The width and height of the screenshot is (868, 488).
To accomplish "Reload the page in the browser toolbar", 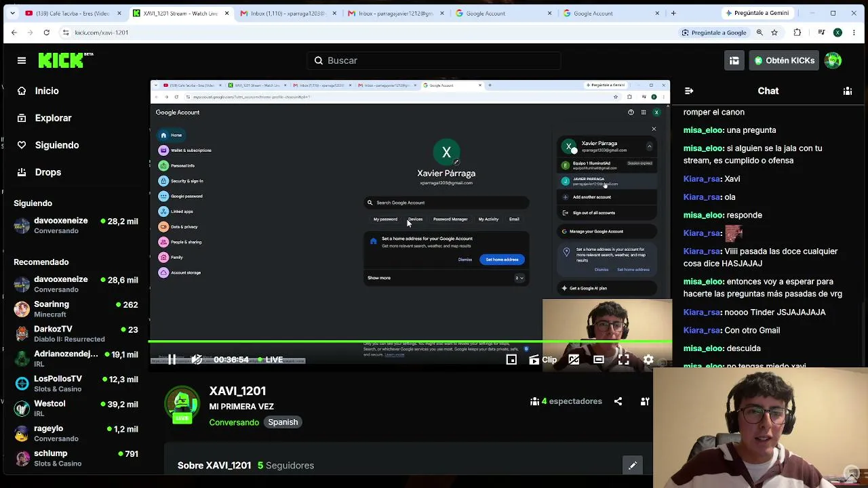I will pos(46,33).
